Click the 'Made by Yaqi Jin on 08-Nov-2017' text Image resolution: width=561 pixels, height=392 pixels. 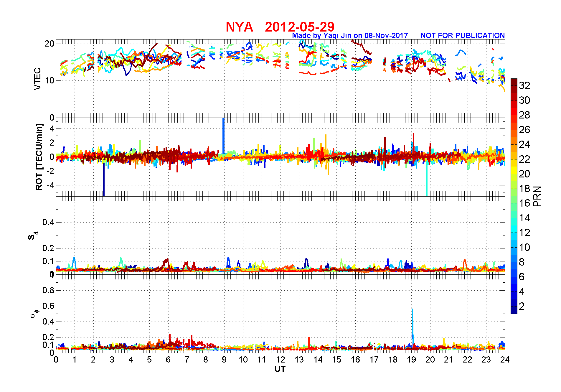[350, 36]
